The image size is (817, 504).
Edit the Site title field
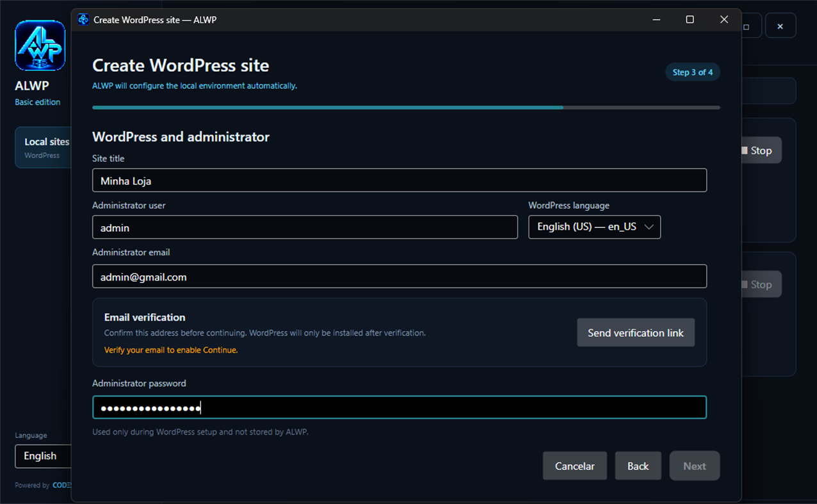400,181
